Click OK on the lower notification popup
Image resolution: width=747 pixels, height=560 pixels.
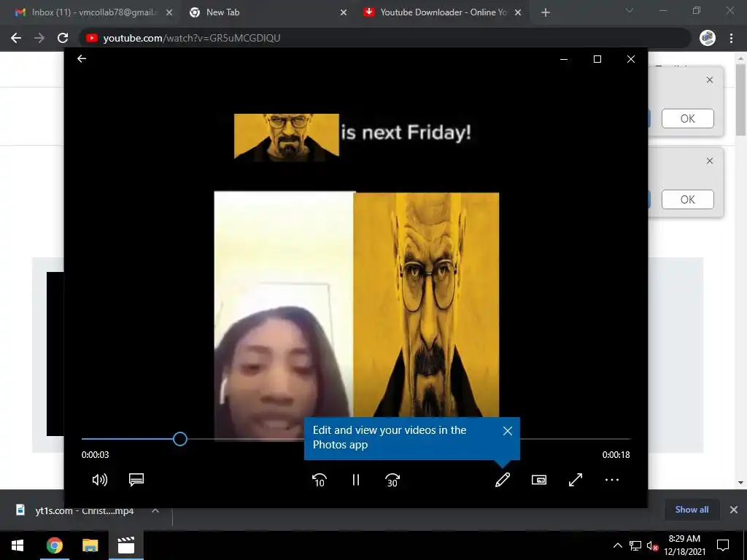pos(687,200)
